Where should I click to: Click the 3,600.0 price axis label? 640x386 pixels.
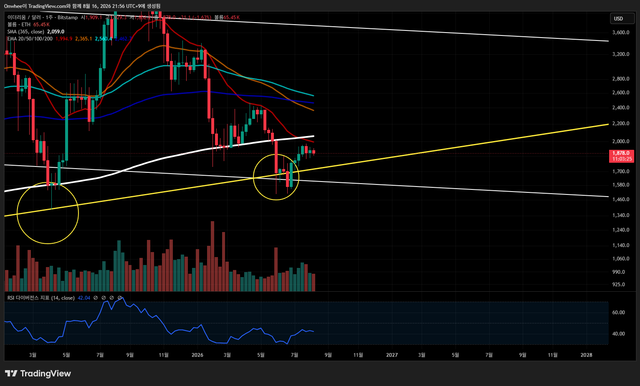point(620,32)
